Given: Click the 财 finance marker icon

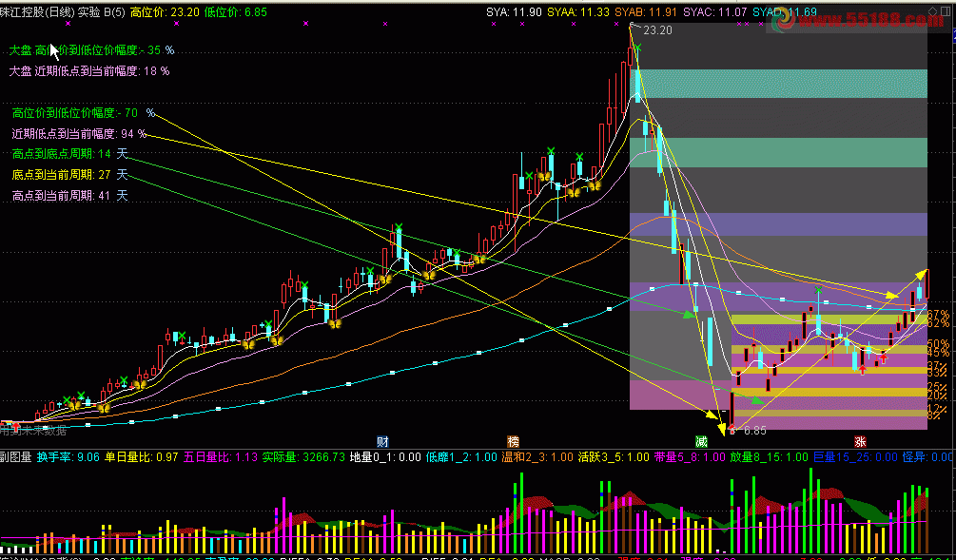Looking at the screenshot, I should (x=383, y=442).
